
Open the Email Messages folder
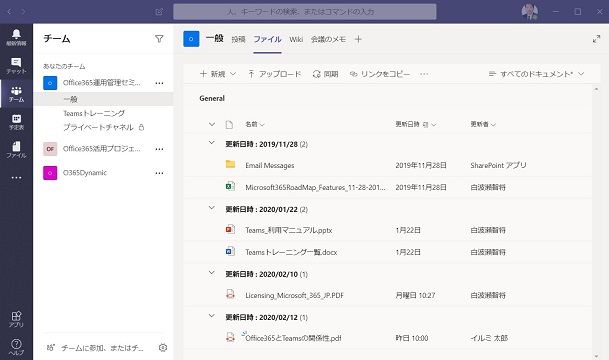point(270,165)
